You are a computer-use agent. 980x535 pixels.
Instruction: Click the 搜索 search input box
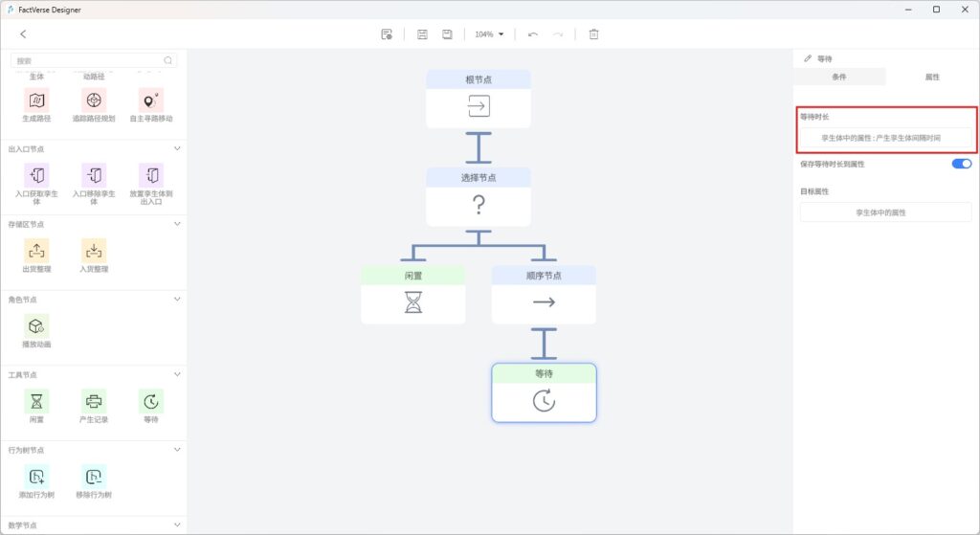[86, 60]
